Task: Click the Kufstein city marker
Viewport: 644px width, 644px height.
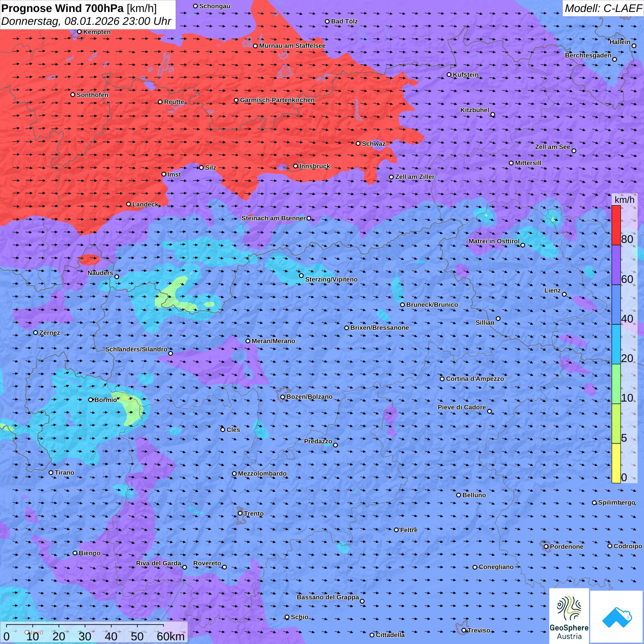Action: coord(449,75)
